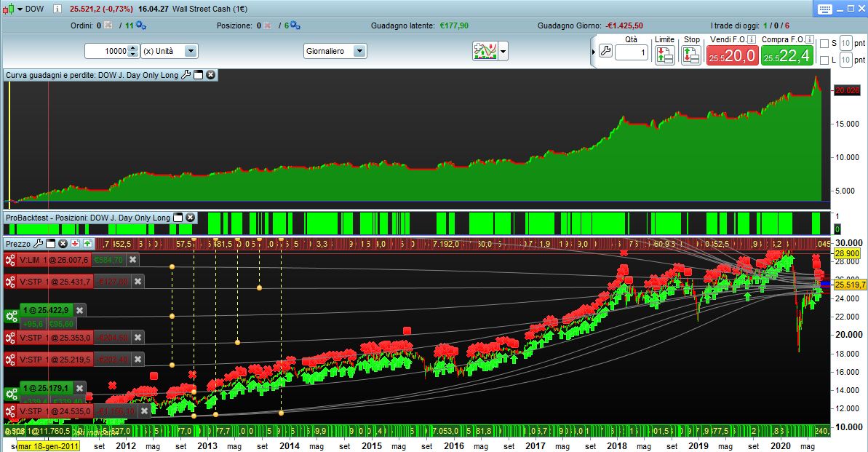Open the Curva guadagni e perdite wrench settings
Screen dimensions: 868x452
pyautogui.click(x=186, y=75)
